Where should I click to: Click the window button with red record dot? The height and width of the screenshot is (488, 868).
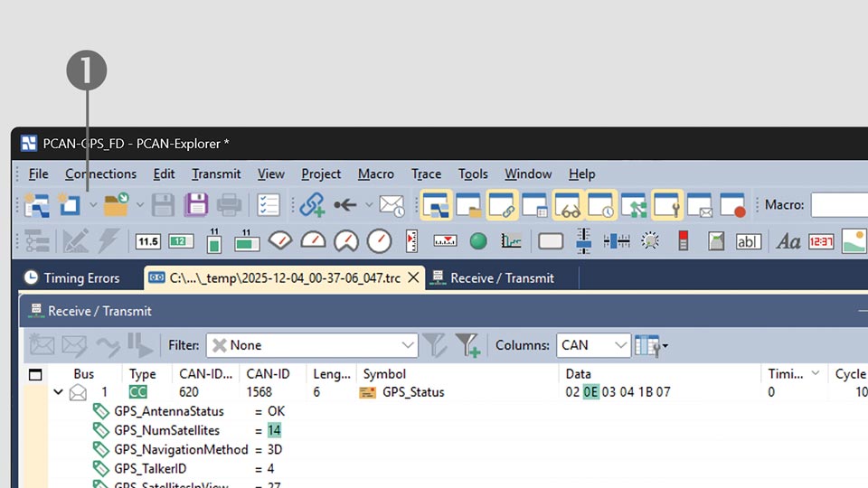pyautogui.click(x=733, y=205)
